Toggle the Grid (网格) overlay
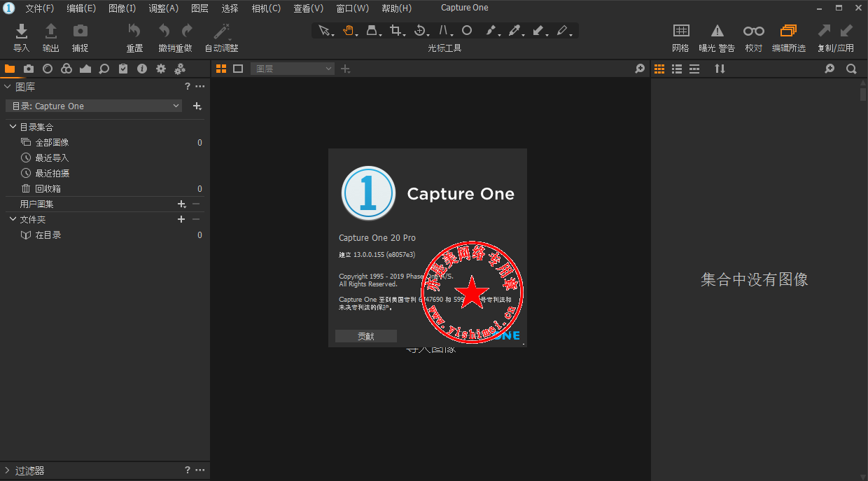Screen dimensions: 868x481 click(x=681, y=31)
